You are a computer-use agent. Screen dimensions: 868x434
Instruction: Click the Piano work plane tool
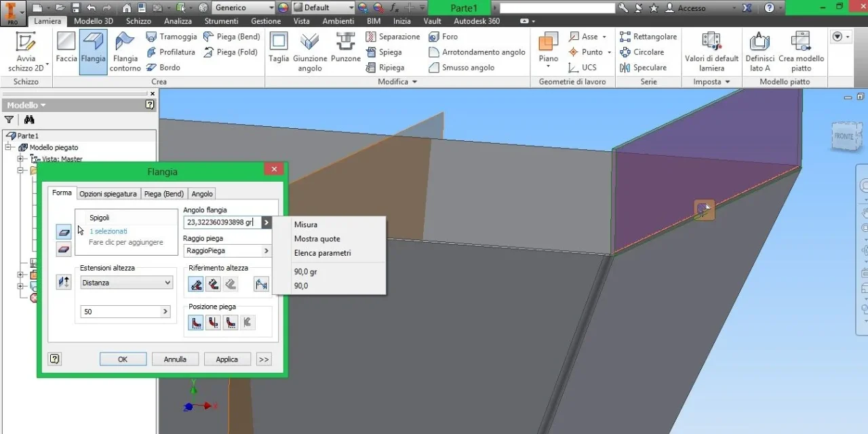(x=549, y=47)
